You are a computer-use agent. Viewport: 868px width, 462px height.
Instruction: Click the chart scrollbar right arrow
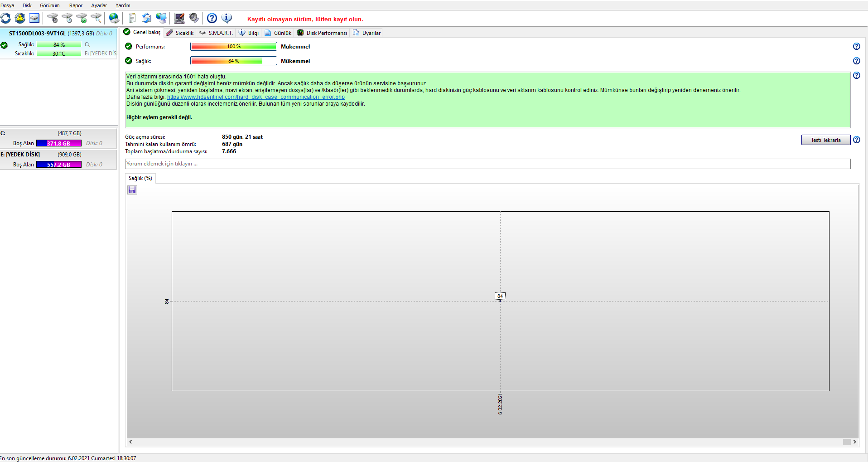click(x=855, y=442)
